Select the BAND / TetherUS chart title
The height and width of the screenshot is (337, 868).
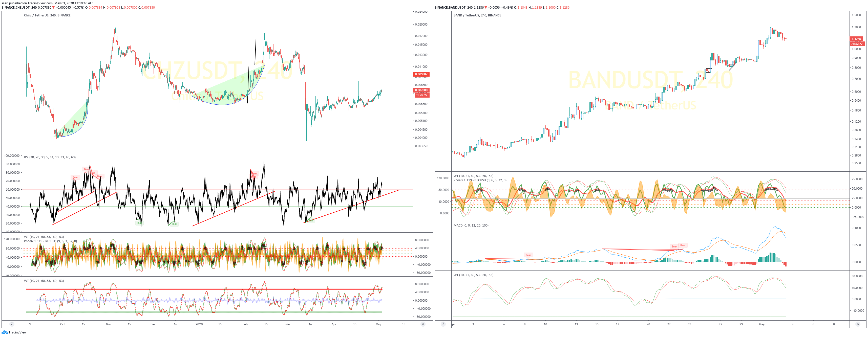pyautogui.click(x=477, y=15)
